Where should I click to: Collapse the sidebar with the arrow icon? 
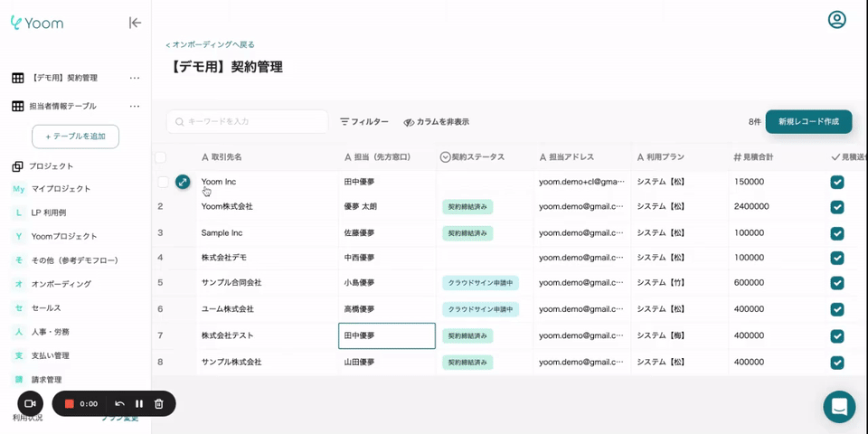135,23
